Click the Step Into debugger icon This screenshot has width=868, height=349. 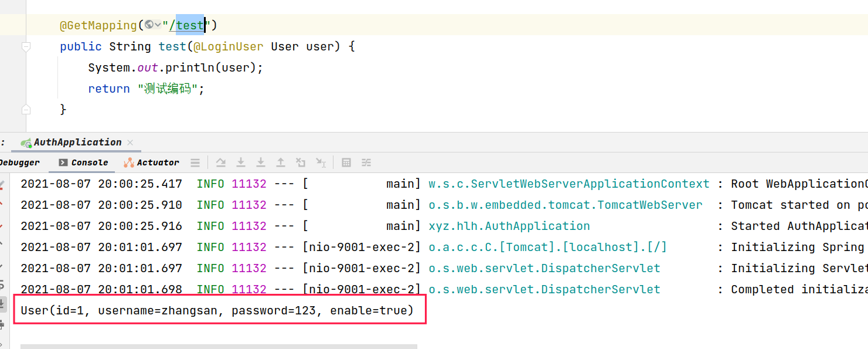click(x=261, y=162)
